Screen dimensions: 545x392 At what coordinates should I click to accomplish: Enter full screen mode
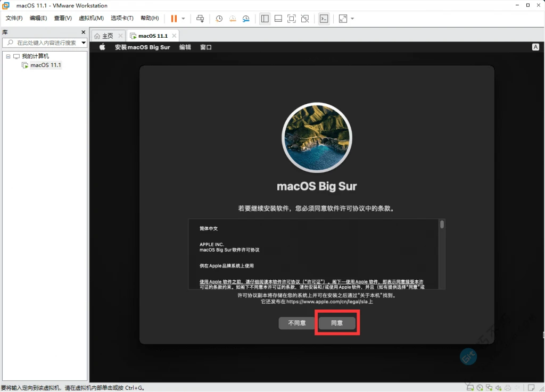click(292, 19)
